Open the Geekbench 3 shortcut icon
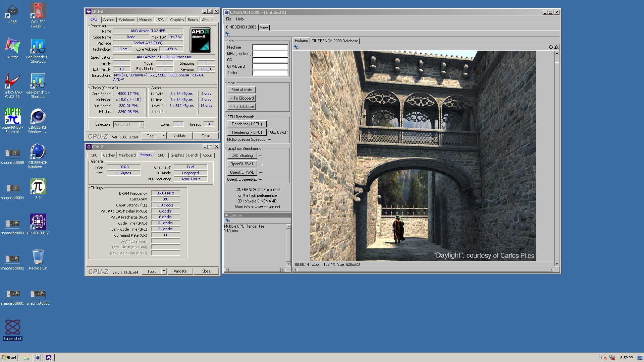 38,86
